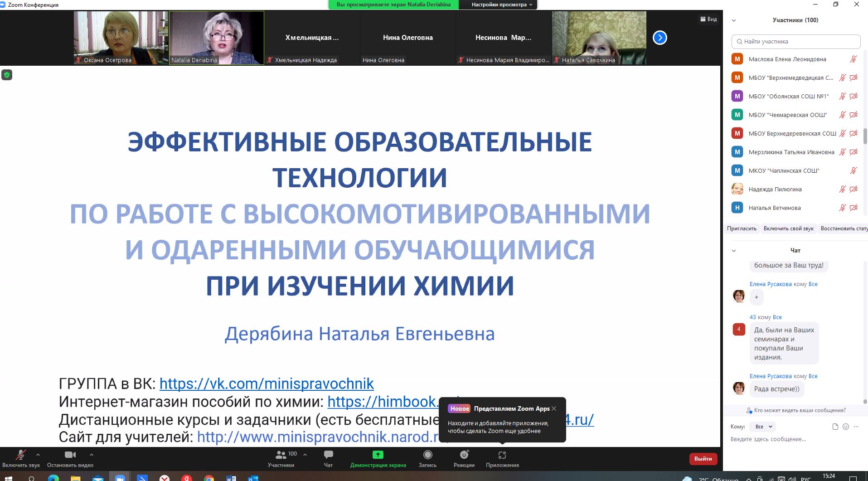Close the Представляем Zoom Apps popup
The height and width of the screenshot is (481, 868).
point(554,408)
